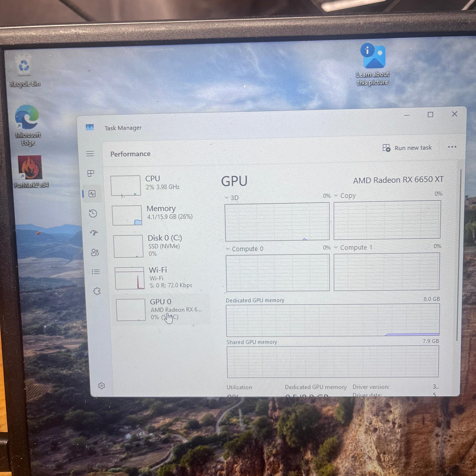Maximize the Task Manager window
This screenshot has height=476, width=476.
(x=430, y=115)
